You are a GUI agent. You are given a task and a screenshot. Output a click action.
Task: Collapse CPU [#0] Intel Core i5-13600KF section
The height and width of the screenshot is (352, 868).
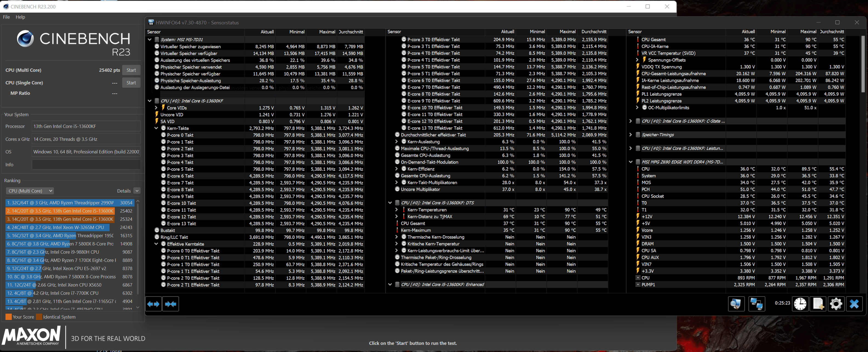[150, 101]
